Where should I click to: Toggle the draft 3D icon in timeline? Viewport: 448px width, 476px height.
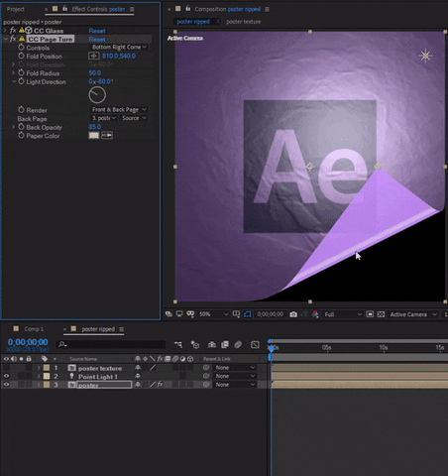pyautogui.click(x=195, y=345)
